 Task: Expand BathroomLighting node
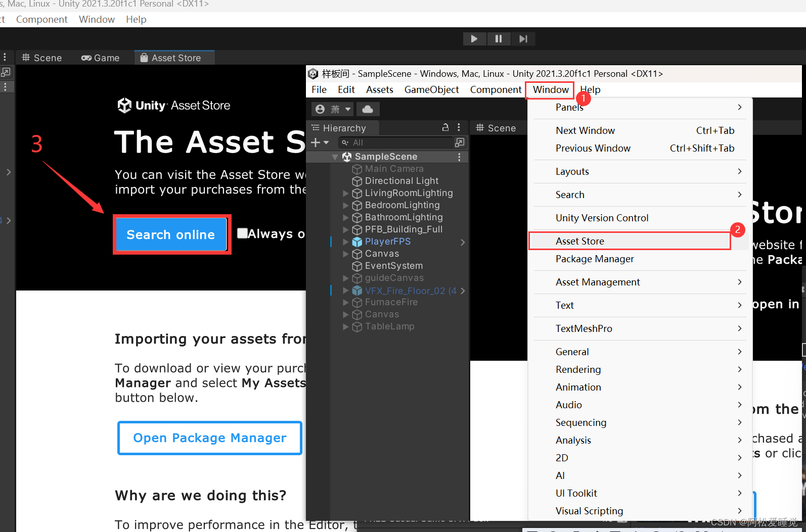346,217
